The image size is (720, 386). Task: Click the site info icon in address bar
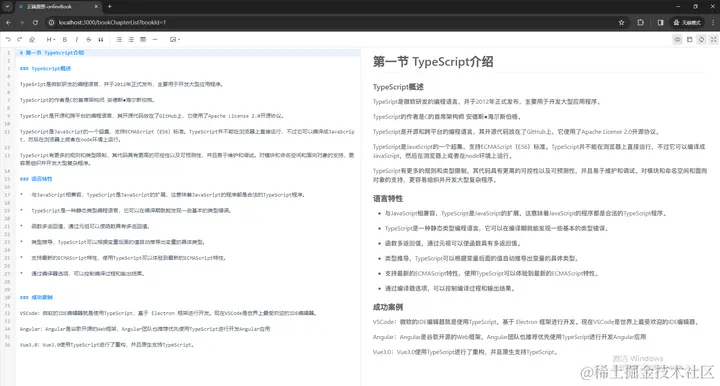pyautogui.click(x=51, y=22)
